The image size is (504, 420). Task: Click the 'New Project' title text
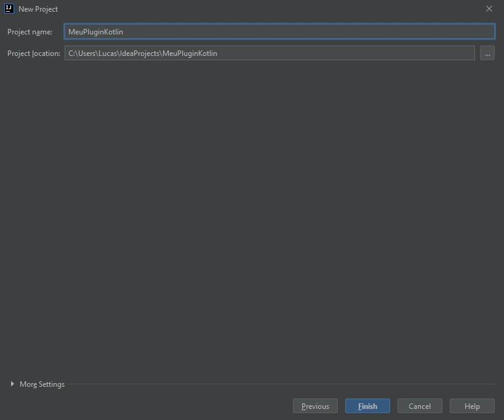38,9
